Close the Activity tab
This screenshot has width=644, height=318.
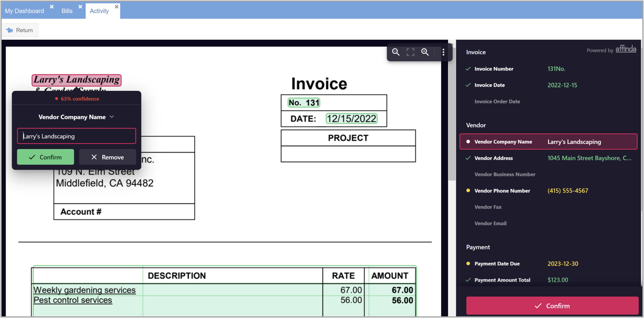(117, 7)
